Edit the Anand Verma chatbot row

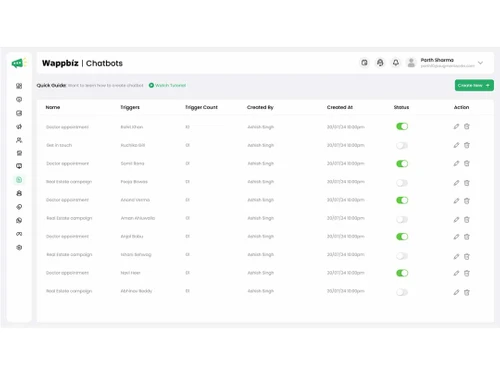456,201
